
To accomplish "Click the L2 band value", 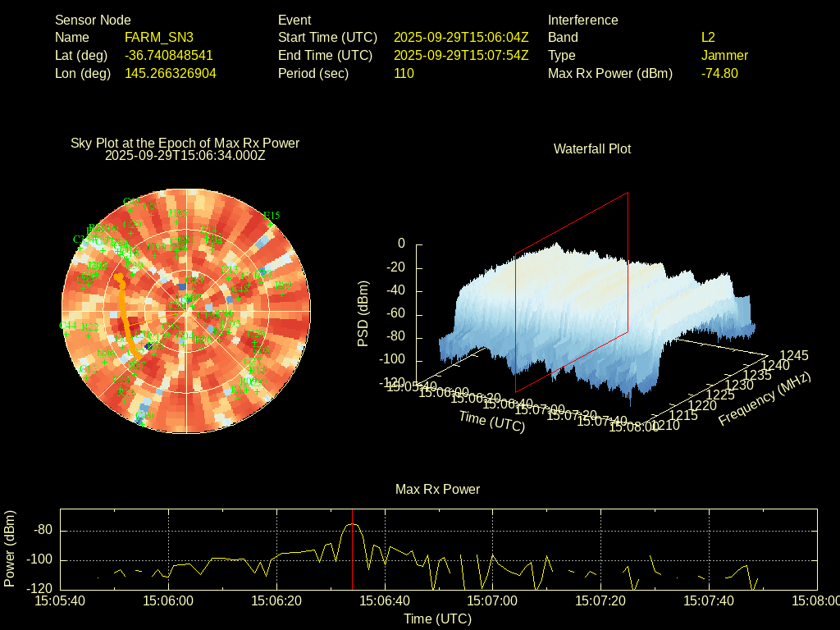I will (708, 38).
